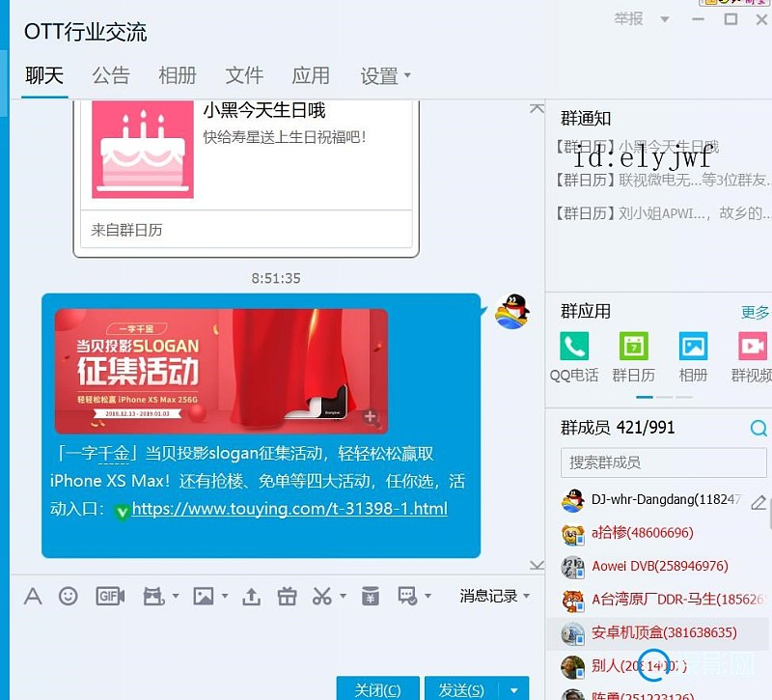The width and height of the screenshot is (772, 700).
Task: Click the scroll-up arrow above the chat
Action: [537, 108]
